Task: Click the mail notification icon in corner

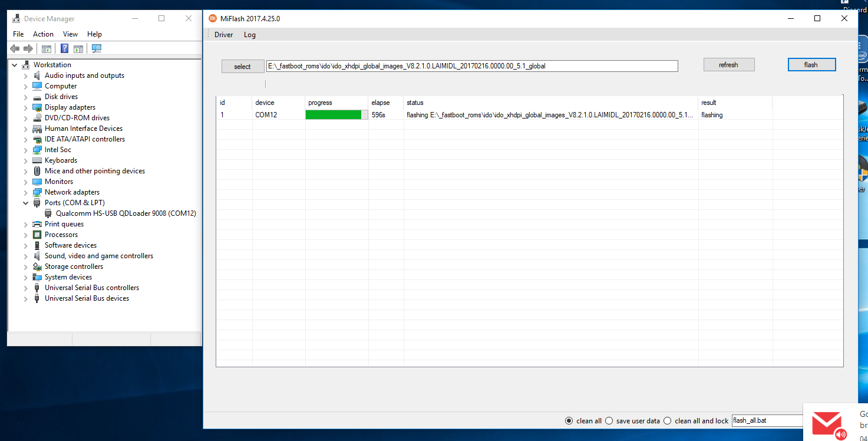Action: [x=826, y=423]
